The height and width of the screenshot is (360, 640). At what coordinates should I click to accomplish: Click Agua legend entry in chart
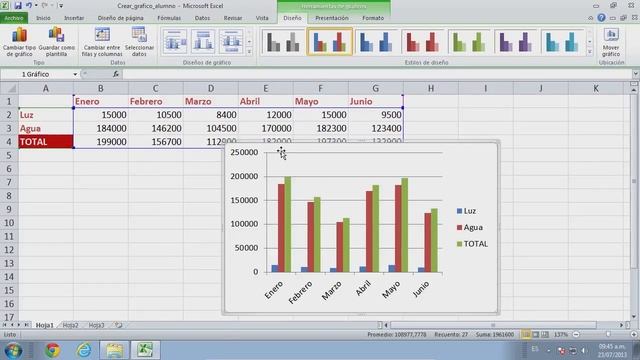tap(470, 227)
